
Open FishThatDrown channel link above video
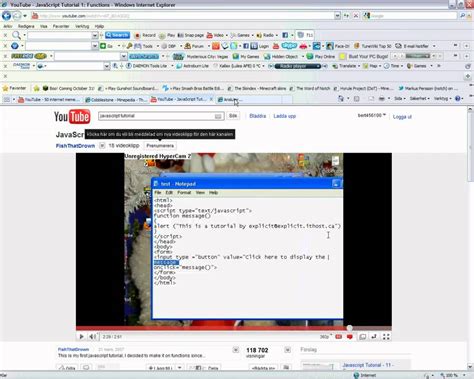click(x=75, y=146)
